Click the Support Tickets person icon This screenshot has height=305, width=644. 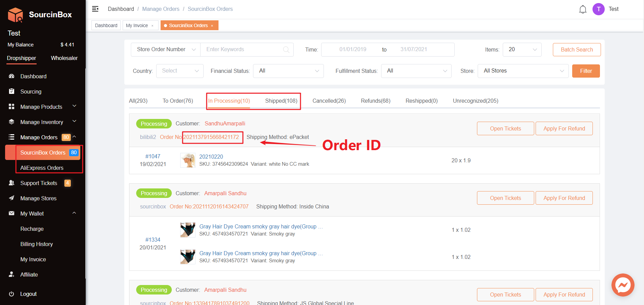coord(12,183)
